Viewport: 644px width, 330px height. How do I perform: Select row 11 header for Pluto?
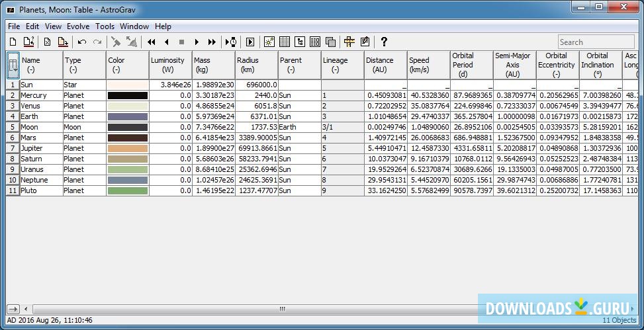tap(13, 191)
